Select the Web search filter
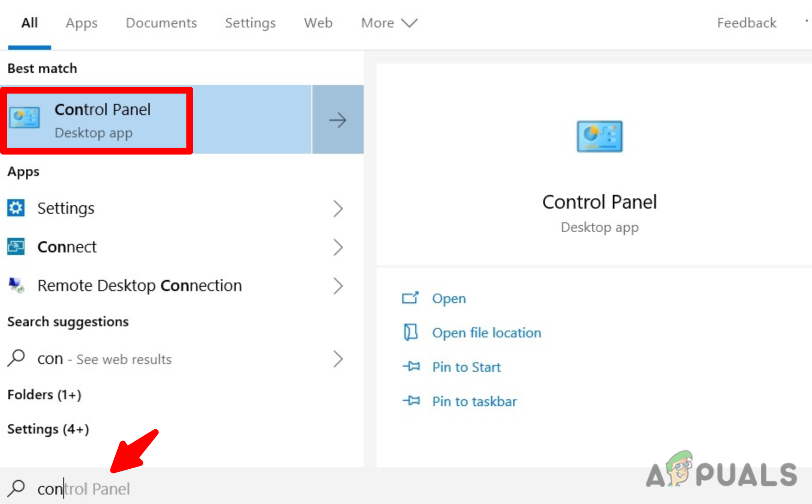This screenshot has width=812, height=504. pyautogui.click(x=318, y=23)
